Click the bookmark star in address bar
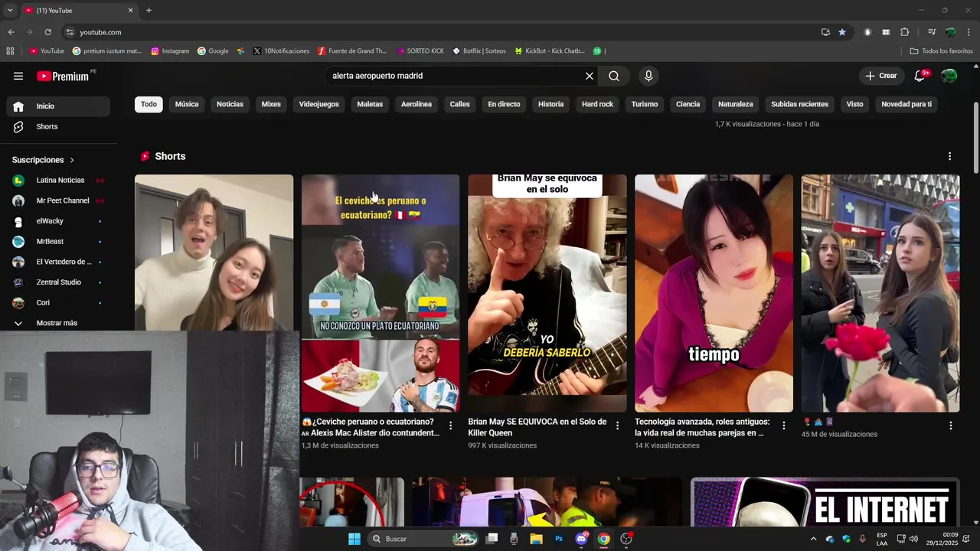The height and width of the screenshot is (551, 980). coord(842,32)
